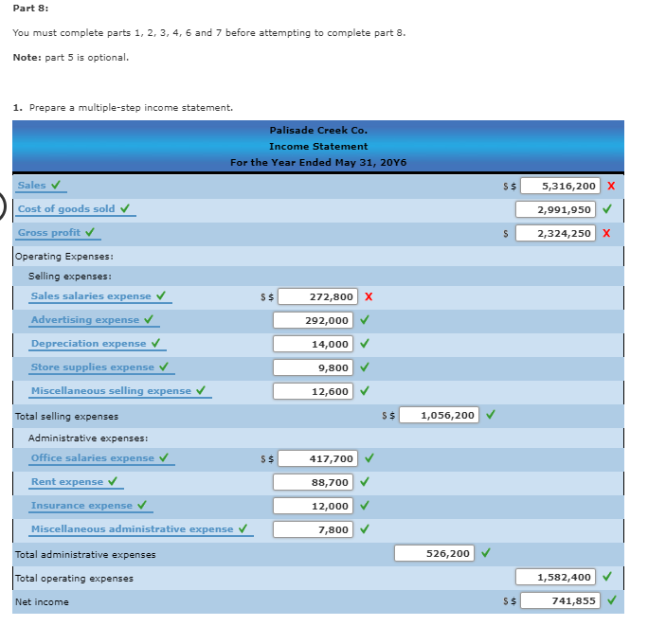The height and width of the screenshot is (644, 666).
Task: Click the green check beside 417,700
Action: point(369,458)
